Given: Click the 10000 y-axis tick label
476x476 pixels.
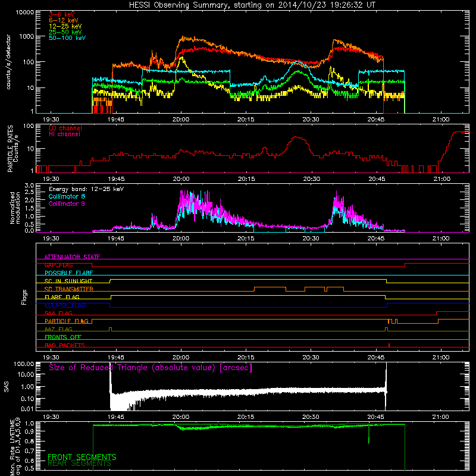Looking at the screenshot, I should [x=25, y=12].
